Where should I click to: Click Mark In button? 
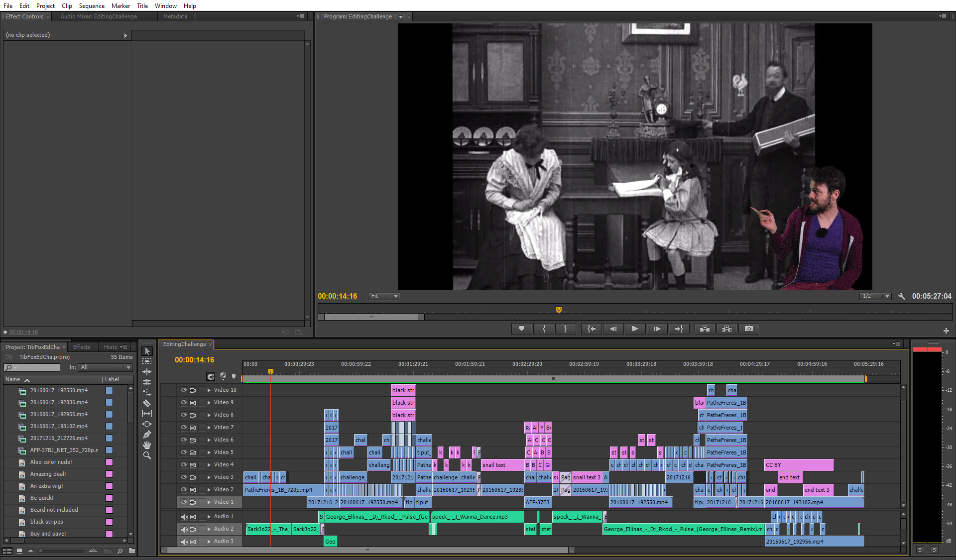click(544, 329)
